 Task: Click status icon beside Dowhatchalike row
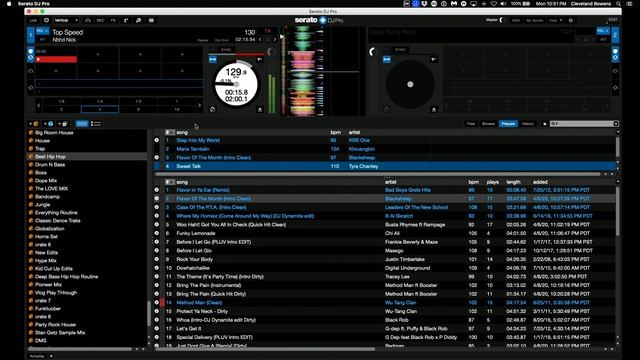pos(157,268)
